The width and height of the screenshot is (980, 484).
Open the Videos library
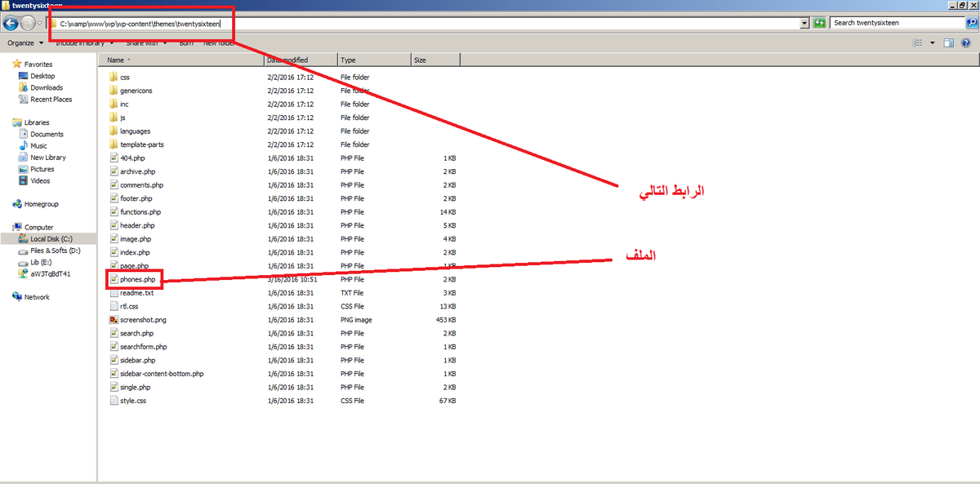click(x=40, y=181)
